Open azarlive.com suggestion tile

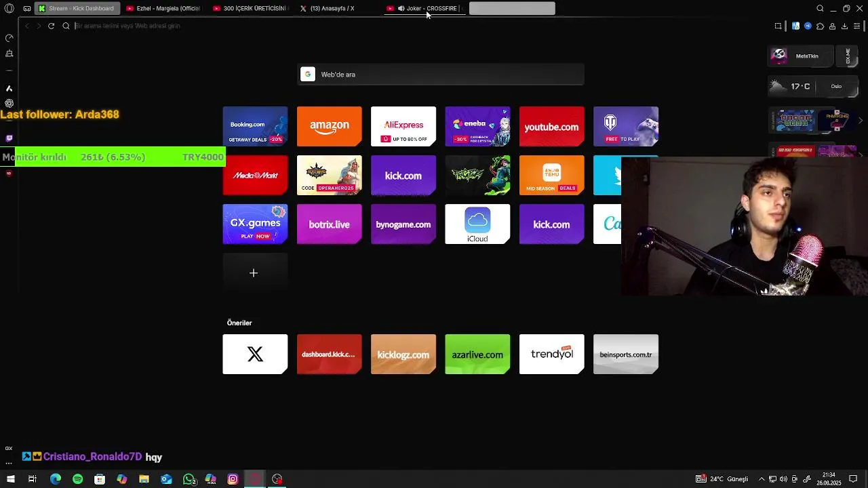click(x=477, y=354)
